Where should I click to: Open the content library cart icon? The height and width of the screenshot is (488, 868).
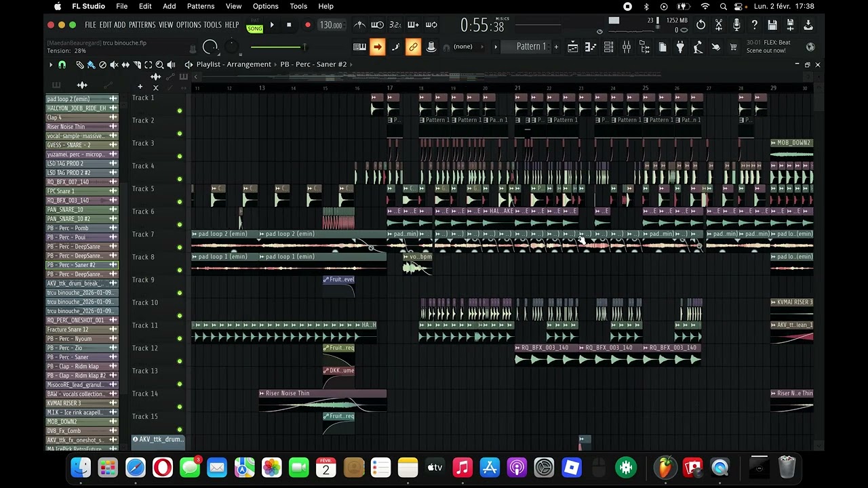733,47
